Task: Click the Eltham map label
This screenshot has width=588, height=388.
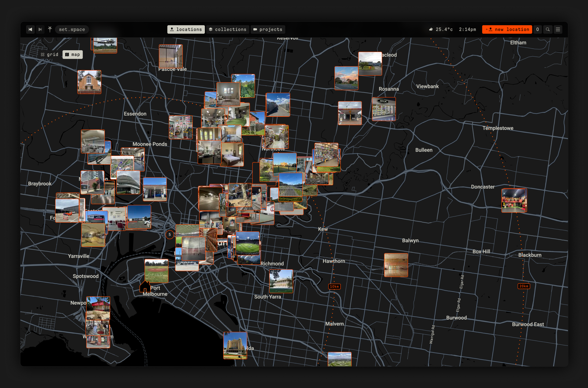Action: [x=518, y=42]
